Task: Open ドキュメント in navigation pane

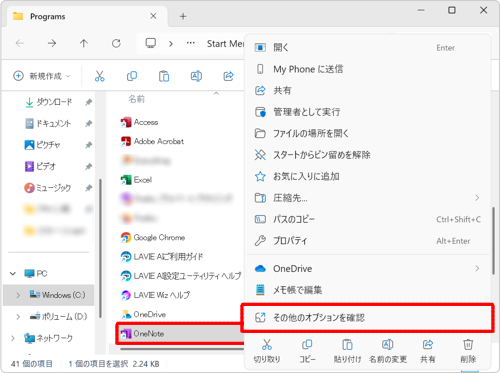Action: click(x=49, y=123)
